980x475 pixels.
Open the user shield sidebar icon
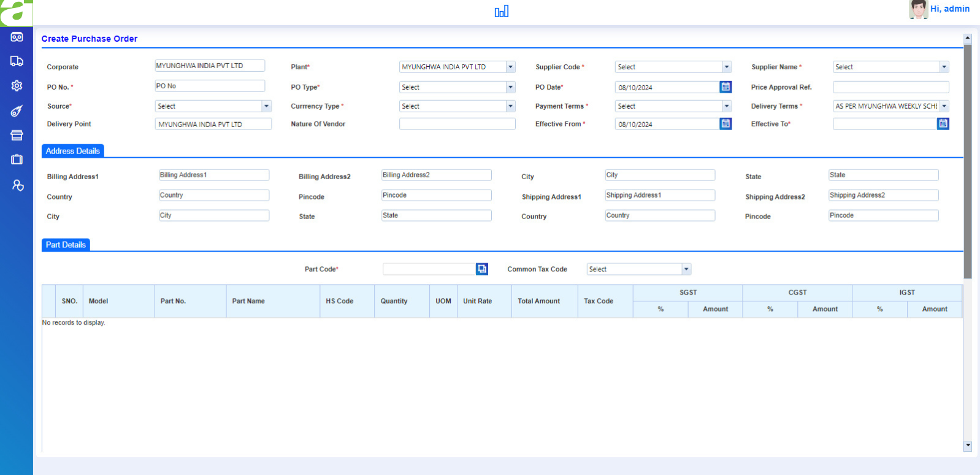pyautogui.click(x=18, y=185)
